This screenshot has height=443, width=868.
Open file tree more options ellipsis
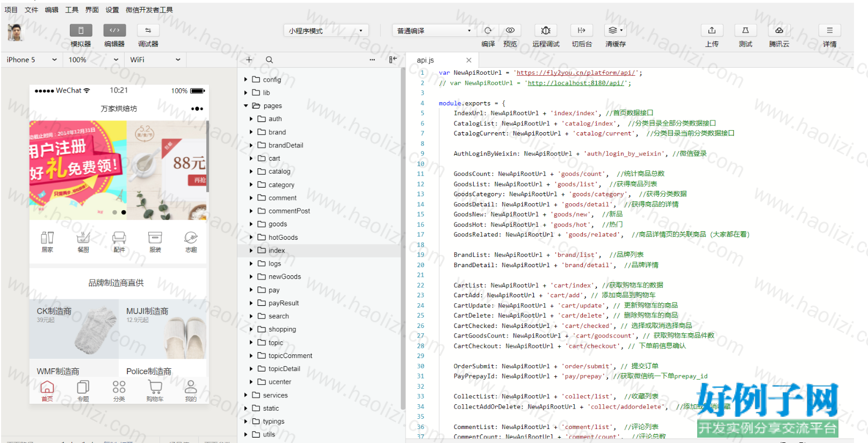(372, 60)
